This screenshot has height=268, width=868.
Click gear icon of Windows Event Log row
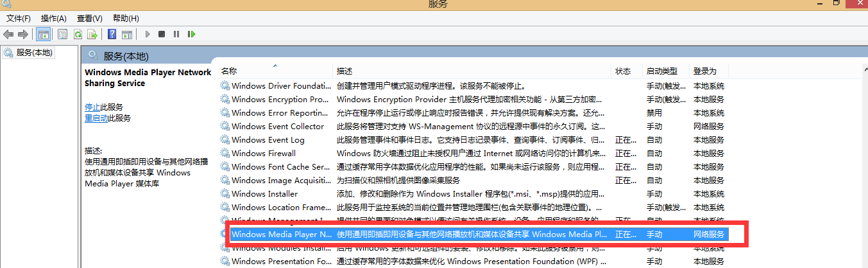pos(225,139)
